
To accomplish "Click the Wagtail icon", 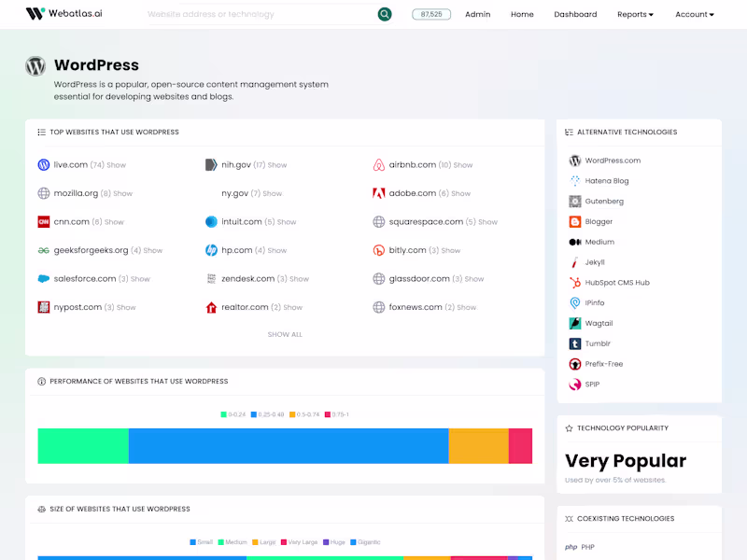I will coord(575,323).
